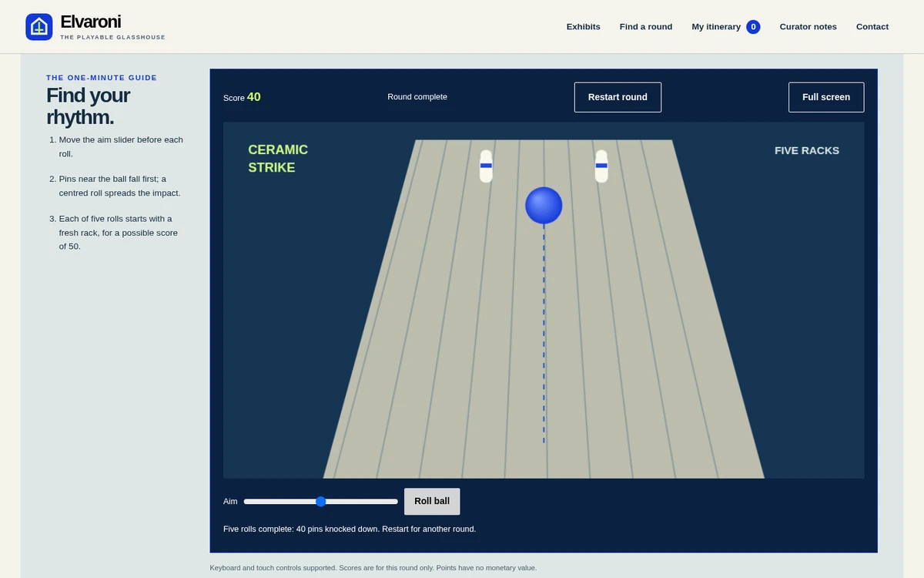Click the blue bowling ball
924x578 pixels.
point(544,206)
